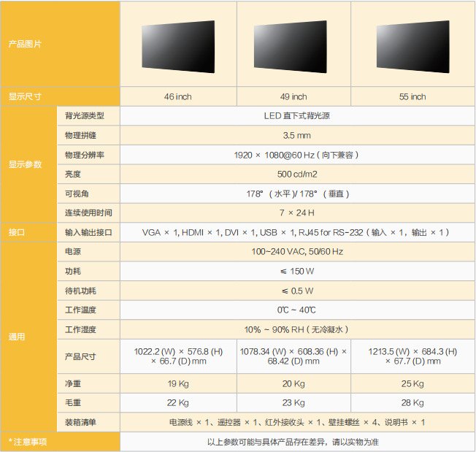
Task: Click the '功耗' row label
Action: tap(88, 271)
